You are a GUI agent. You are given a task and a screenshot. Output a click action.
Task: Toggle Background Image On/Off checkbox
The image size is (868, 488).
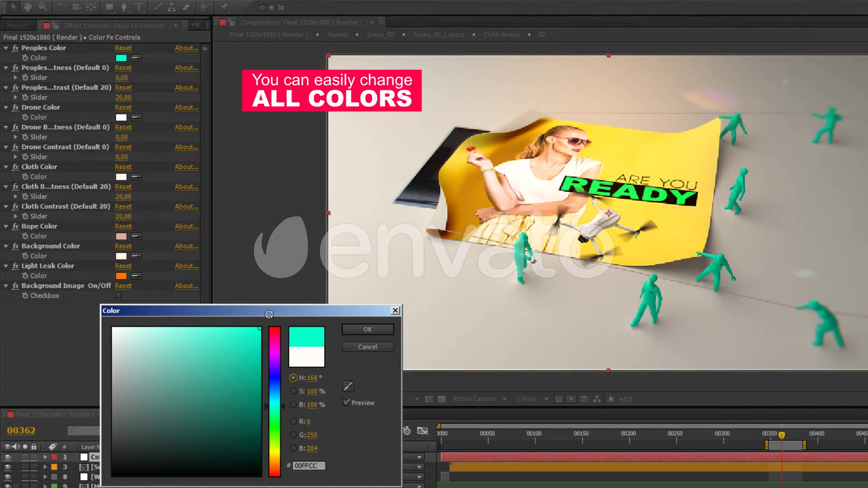tap(118, 296)
